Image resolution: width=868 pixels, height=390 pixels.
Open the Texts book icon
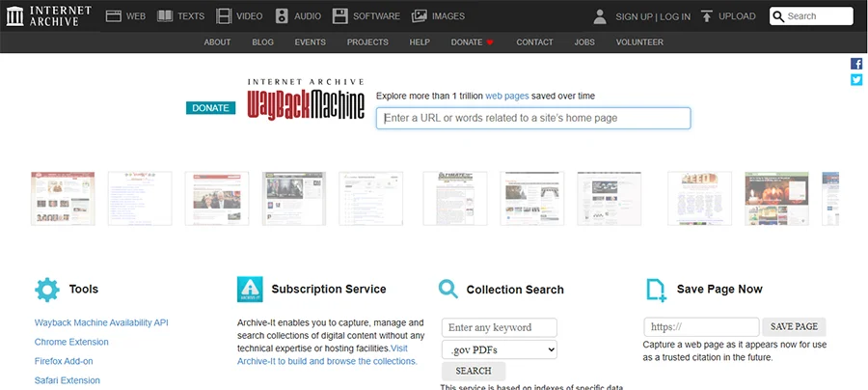[165, 16]
